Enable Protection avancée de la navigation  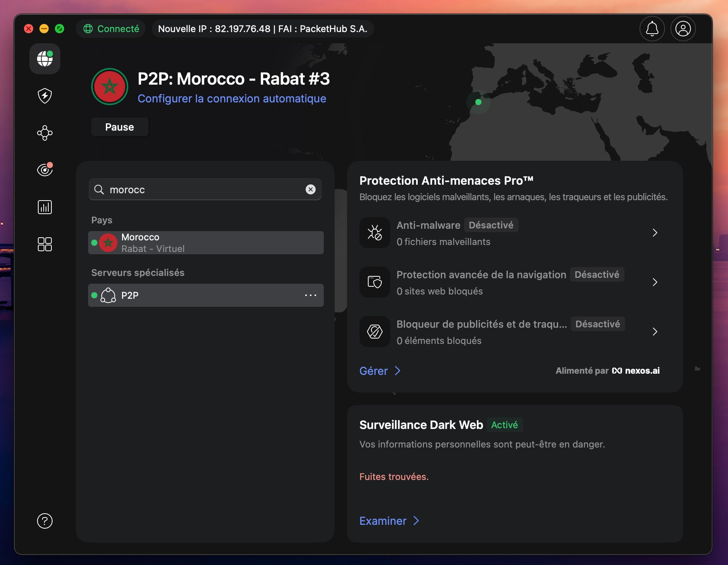597,275
